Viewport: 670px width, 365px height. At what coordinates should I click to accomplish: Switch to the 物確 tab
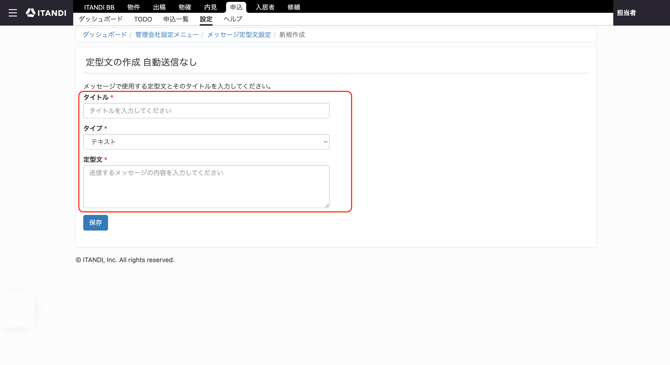185,7
